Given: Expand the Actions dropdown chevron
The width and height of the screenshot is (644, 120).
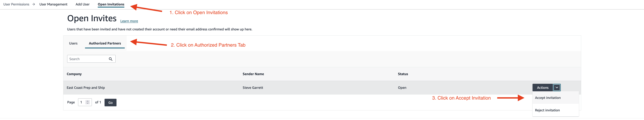Looking at the screenshot, I should coord(557,87).
